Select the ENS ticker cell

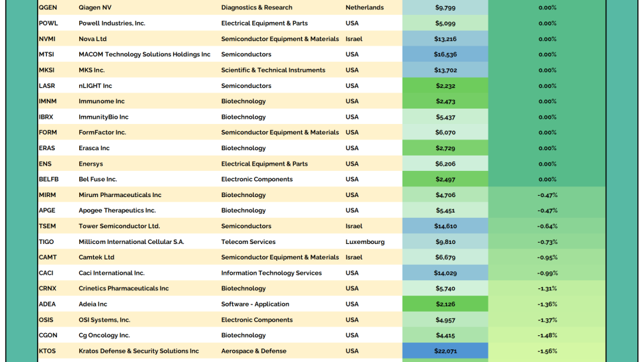45,164
